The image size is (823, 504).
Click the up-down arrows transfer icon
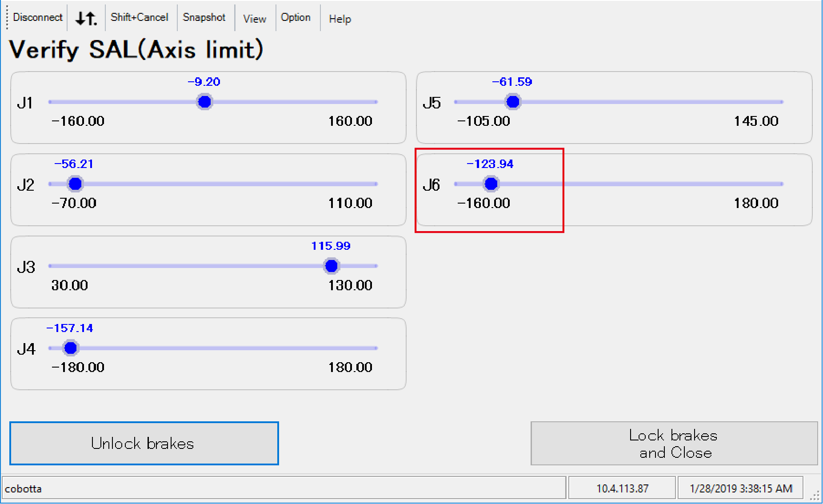pos(86,18)
